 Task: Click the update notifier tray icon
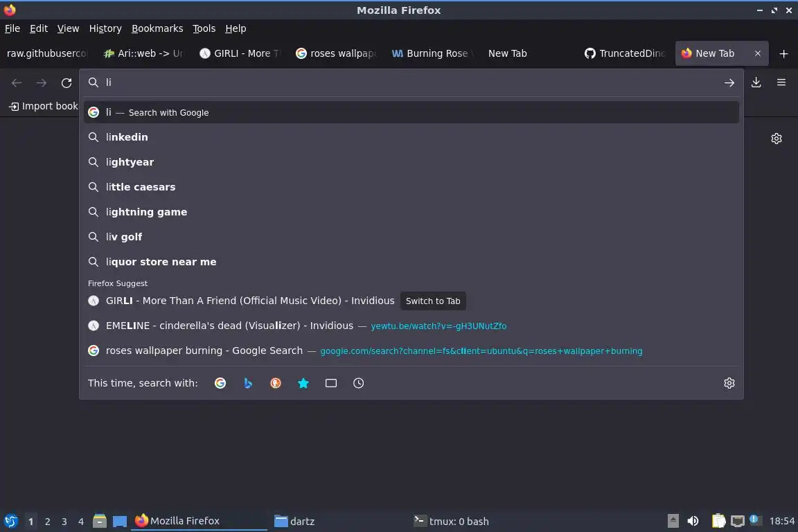(x=755, y=520)
